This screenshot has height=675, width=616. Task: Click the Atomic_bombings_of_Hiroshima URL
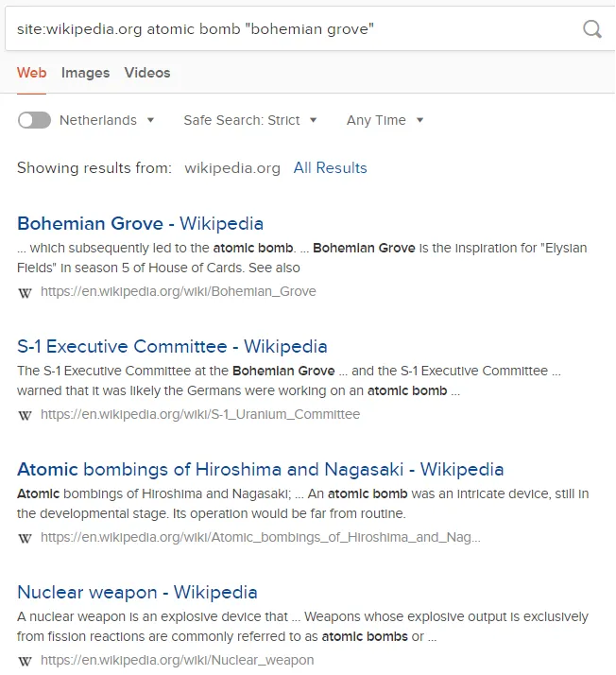click(x=260, y=537)
